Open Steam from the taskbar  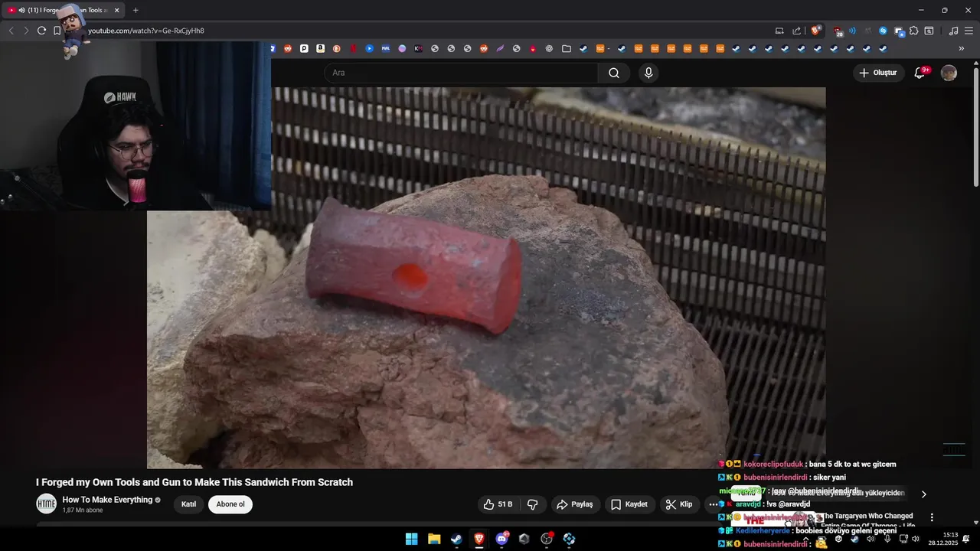(x=456, y=539)
